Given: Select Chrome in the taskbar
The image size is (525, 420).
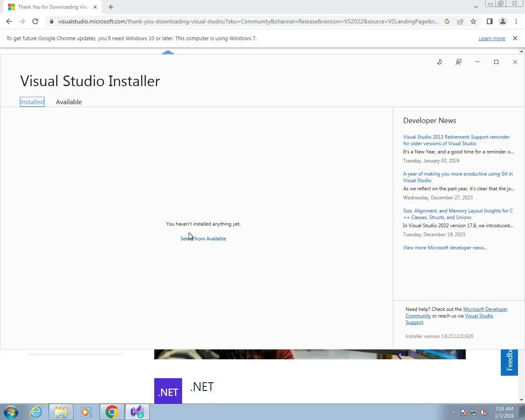Looking at the screenshot, I should coord(112,412).
